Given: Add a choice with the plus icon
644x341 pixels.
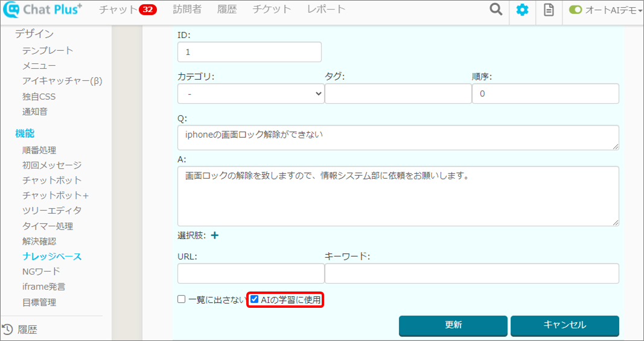Looking at the screenshot, I should click(215, 235).
